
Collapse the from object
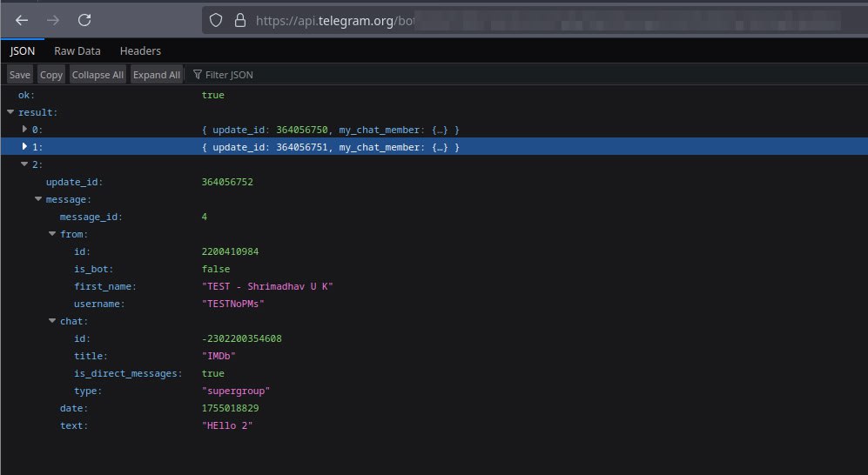pyautogui.click(x=52, y=234)
